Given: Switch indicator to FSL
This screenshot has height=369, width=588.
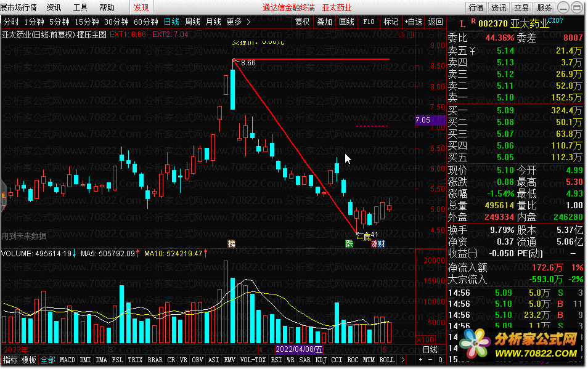Looking at the screenshot, I should pos(117,360).
